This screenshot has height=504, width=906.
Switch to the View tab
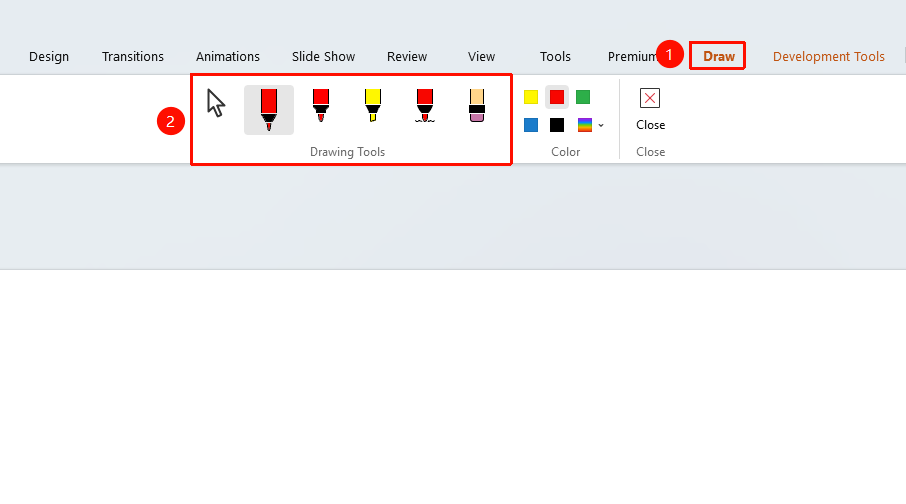click(x=481, y=57)
